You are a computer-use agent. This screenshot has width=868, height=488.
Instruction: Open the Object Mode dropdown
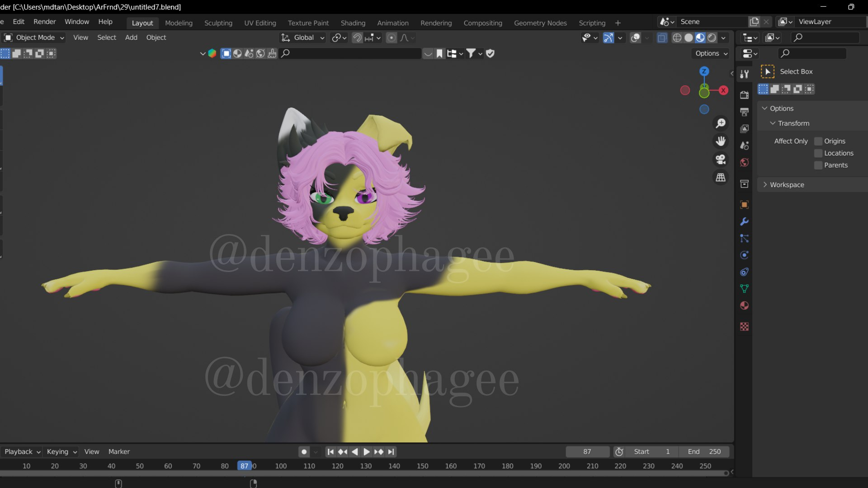tap(34, 38)
